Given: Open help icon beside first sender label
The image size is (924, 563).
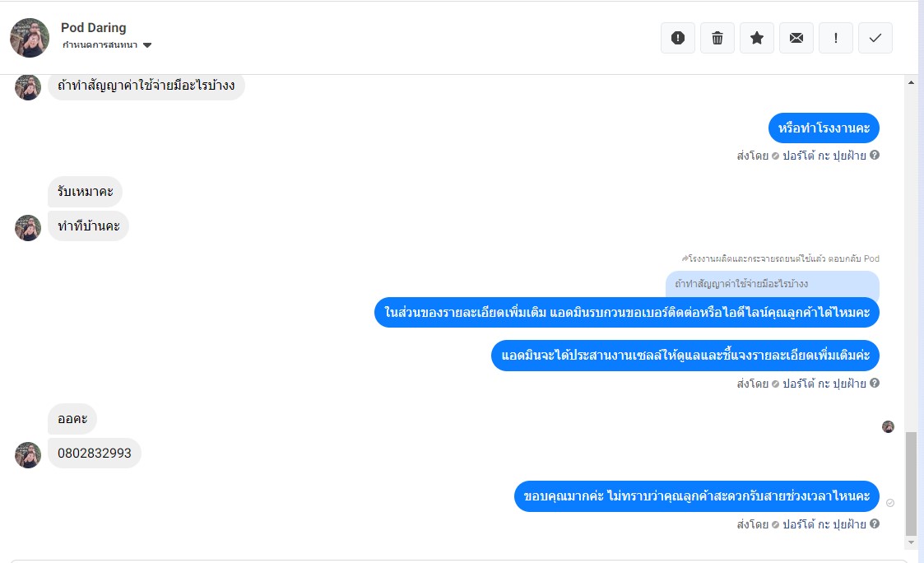Looking at the screenshot, I should click(x=875, y=155).
